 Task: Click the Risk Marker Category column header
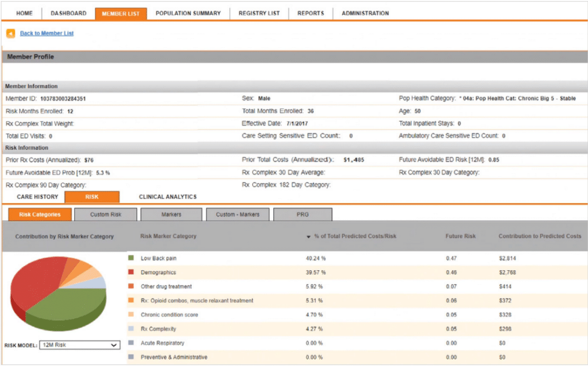tap(168, 236)
